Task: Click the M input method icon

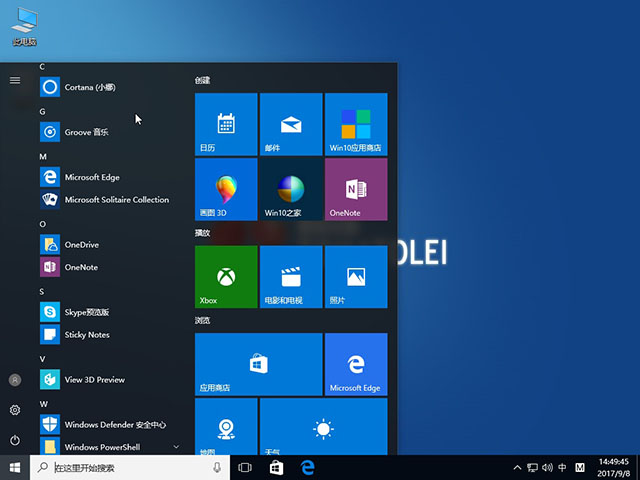Action: point(580,467)
